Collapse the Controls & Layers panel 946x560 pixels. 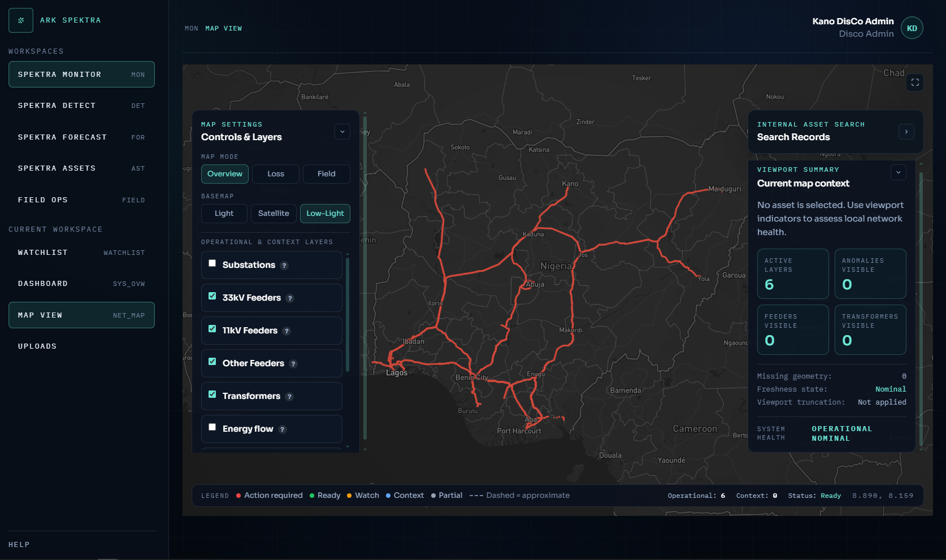pos(342,132)
